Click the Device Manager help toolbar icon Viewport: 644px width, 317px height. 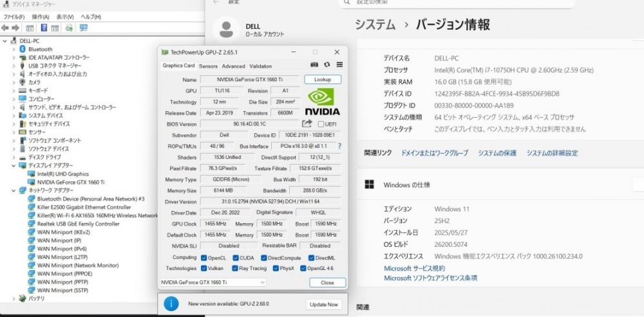point(44,28)
